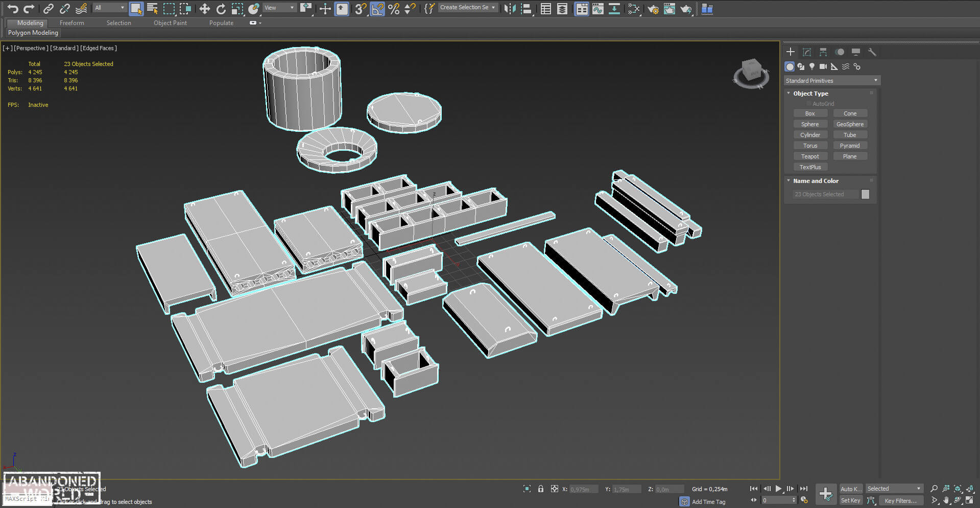Image resolution: width=980 pixels, height=508 pixels.
Task: Open the Standard Primitives dropdown
Action: [832, 81]
